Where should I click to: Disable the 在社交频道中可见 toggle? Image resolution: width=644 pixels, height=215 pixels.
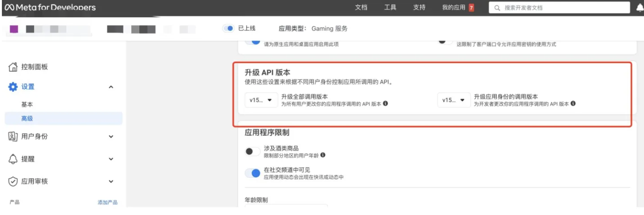[x=252, y=173]
